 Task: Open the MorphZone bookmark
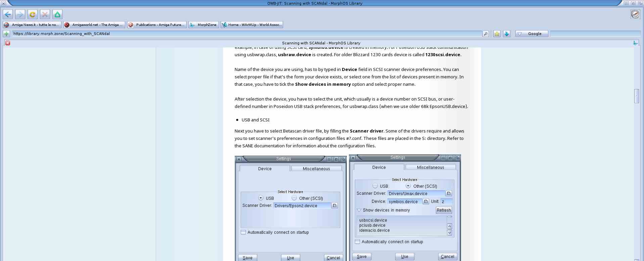tap(203, 25)
